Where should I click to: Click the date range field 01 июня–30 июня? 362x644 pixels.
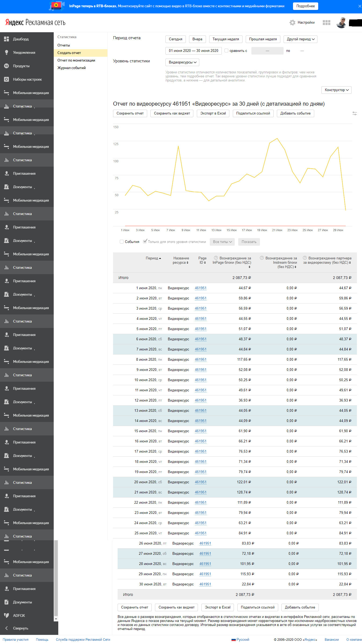[193, 51]
